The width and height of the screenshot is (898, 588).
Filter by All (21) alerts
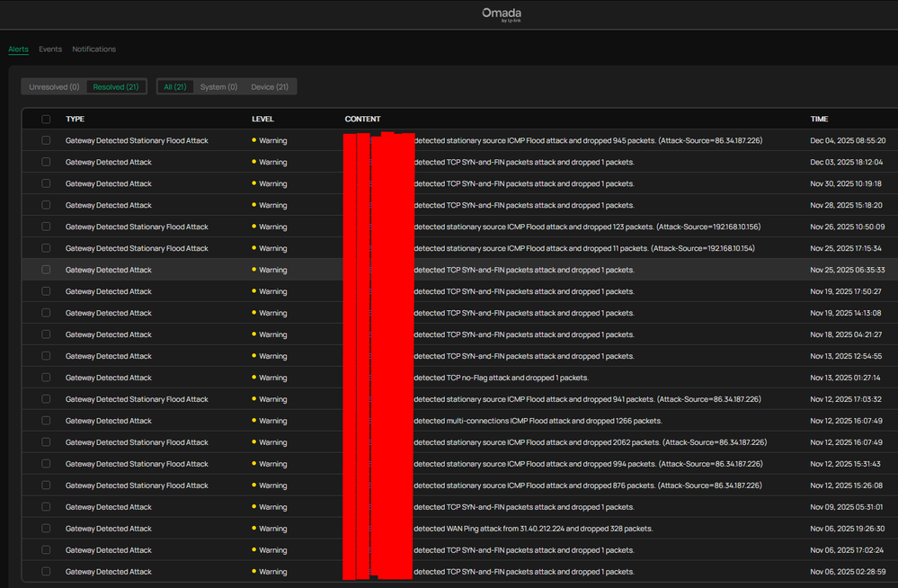[176, 87]
